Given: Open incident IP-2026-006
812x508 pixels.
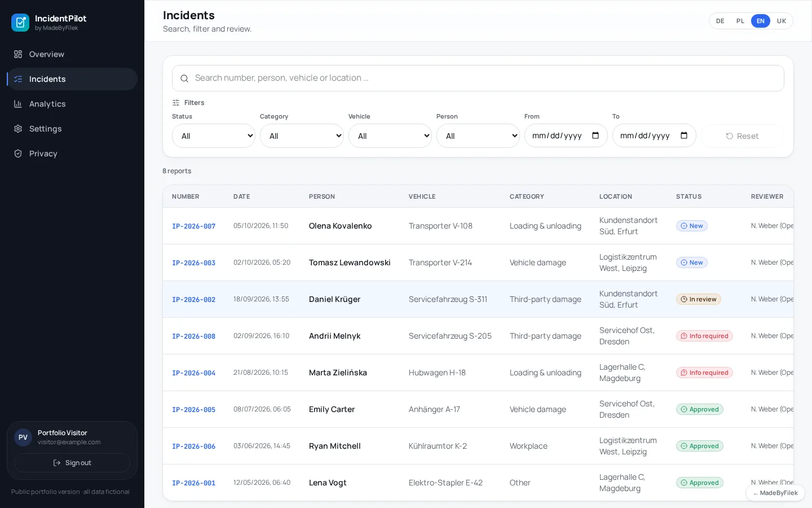Looking at the screenshot, I should [x=193, y=446].
